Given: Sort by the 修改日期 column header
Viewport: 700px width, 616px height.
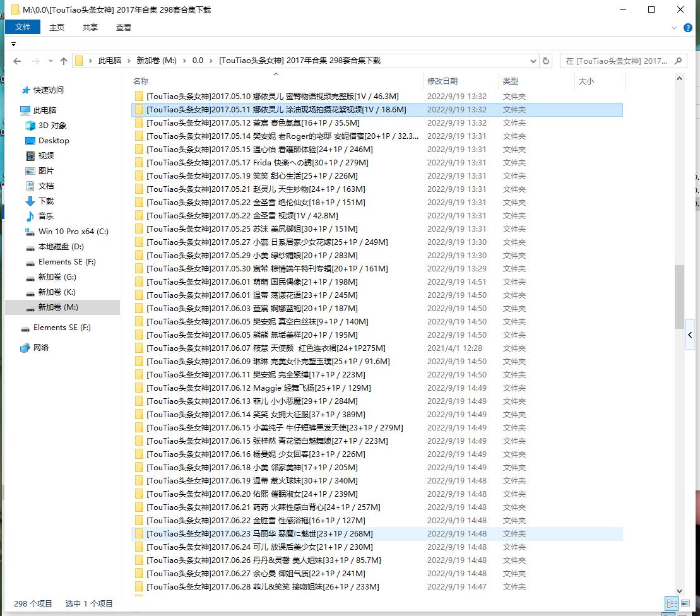Looking at the screenshot, I should click(x=442, y=81).
